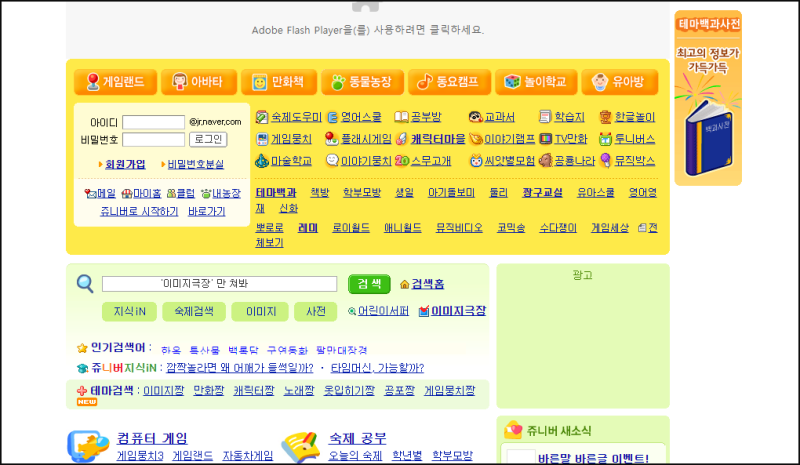Click the 영어스쿨 icon
Viewport: 800px width, 465px height.
pos(333,117)
